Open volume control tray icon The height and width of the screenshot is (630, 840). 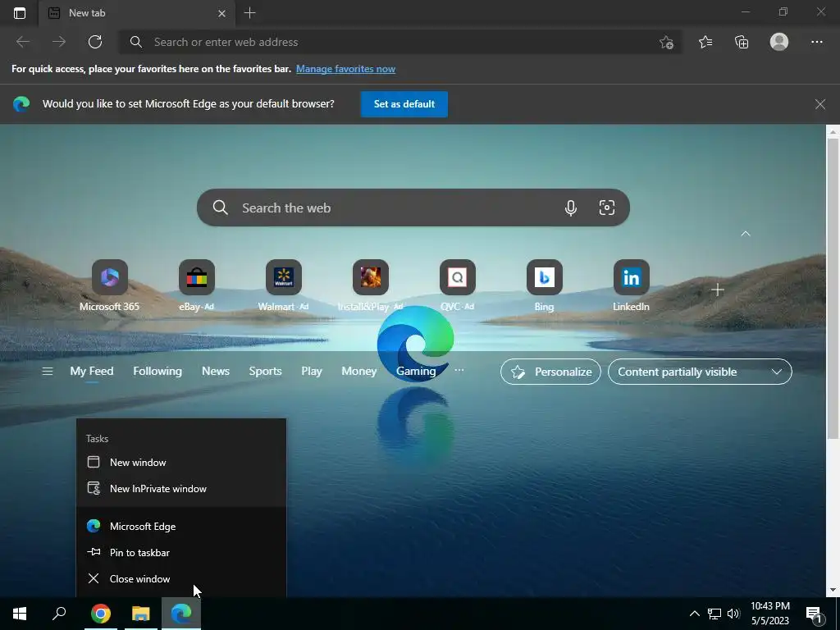pyautogui.click(x=733, y=614)
